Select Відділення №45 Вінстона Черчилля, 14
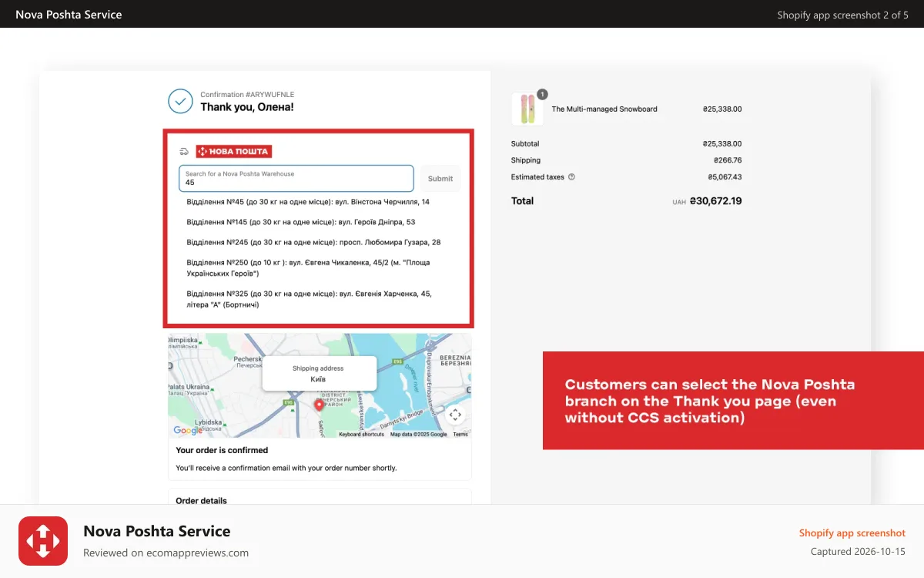924x578 pixels. [x=308, y=202]
